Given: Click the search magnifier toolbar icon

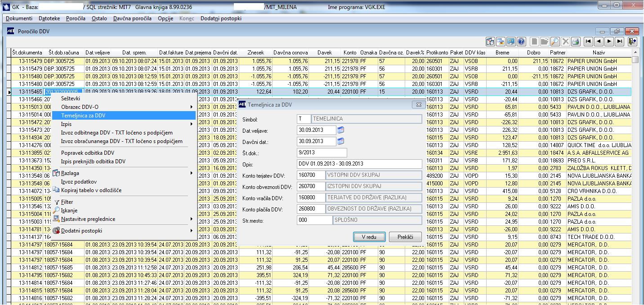Looking at the screenshot, I should (x=555, y=41).
